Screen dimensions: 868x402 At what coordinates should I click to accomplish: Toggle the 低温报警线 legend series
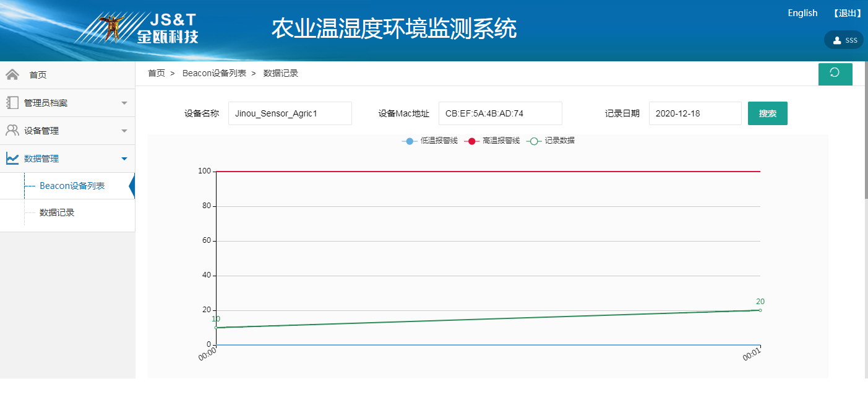coord(429,141)
